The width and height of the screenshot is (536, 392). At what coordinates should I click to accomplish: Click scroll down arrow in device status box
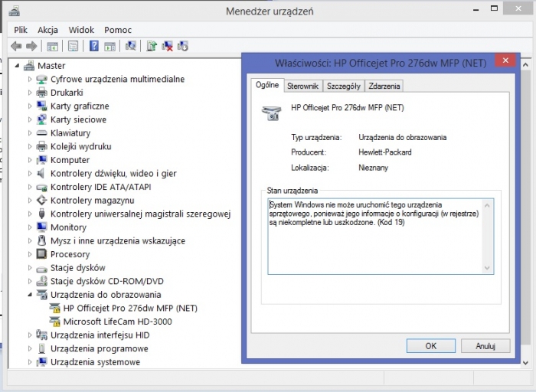pyautogui.click(x=487, y=268)
